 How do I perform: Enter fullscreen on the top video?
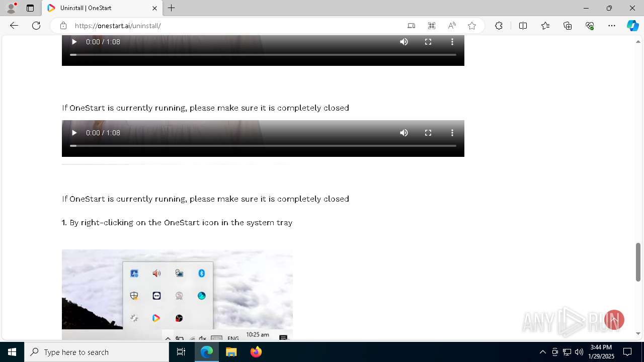428,42
